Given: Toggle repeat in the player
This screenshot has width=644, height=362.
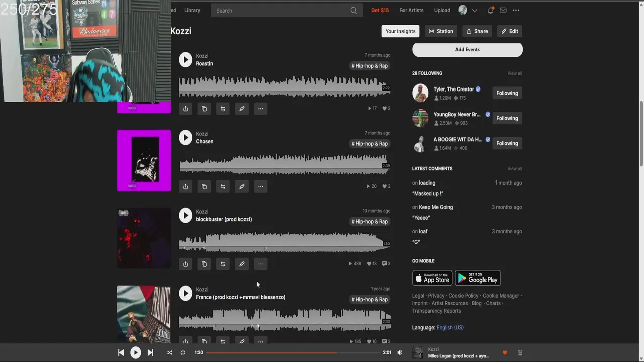Looking at the screenshot, I should [183, 353].
